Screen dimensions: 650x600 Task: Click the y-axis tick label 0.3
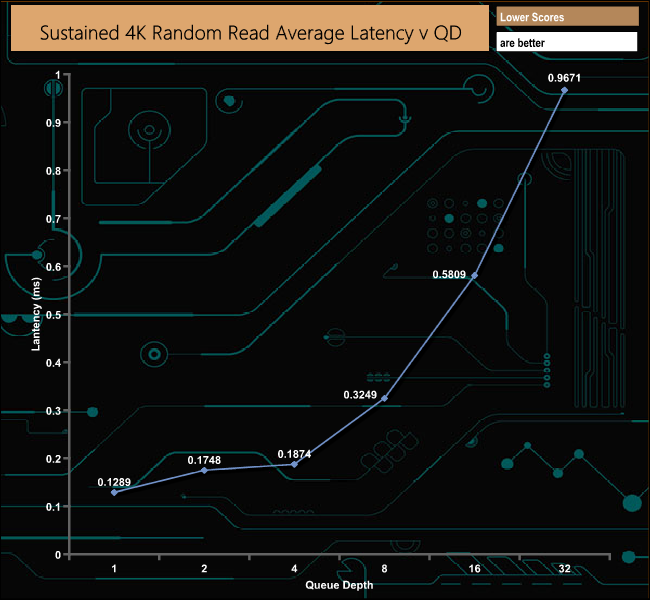click(53, 411)
